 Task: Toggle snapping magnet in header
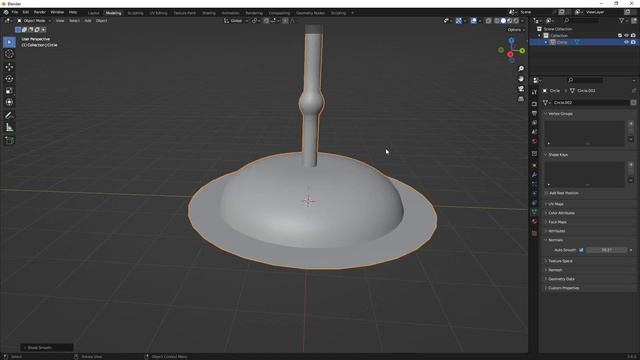266,21
